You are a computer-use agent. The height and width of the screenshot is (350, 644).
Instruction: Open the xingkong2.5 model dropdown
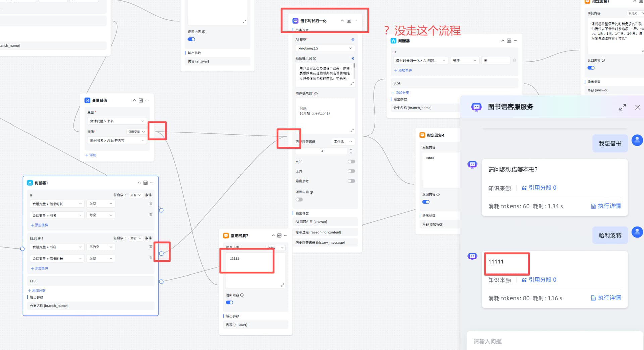[324, 48]
